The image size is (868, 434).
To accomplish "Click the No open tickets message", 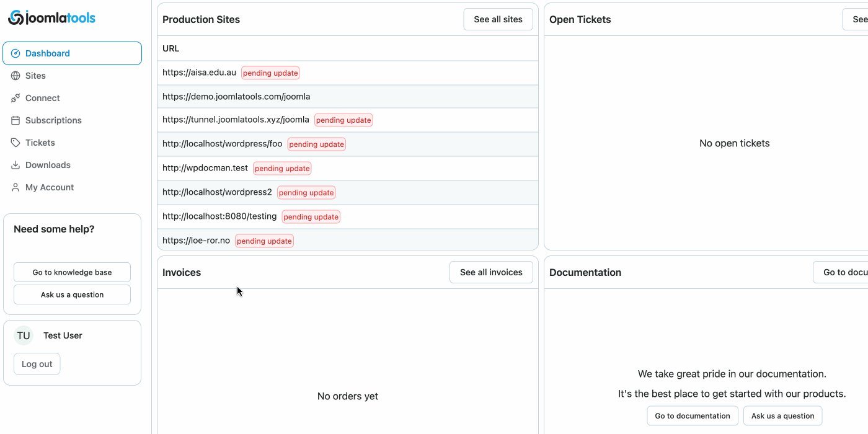I will pos(734,143).
